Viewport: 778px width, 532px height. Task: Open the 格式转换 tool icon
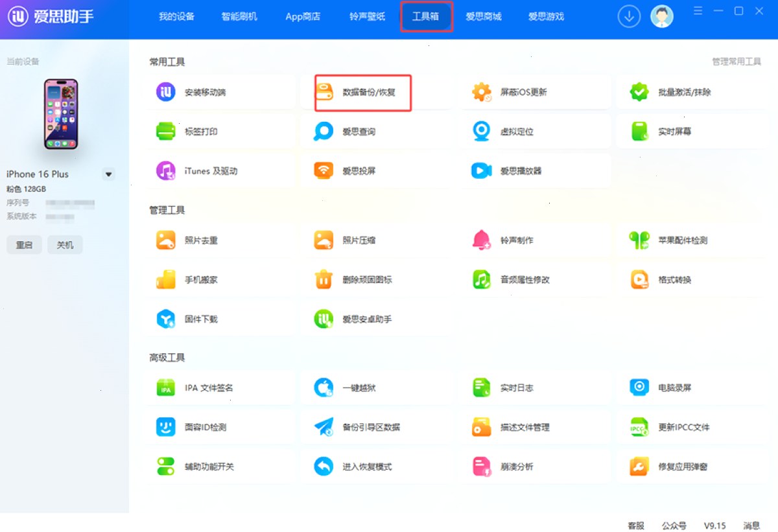[x=639, y=280]
